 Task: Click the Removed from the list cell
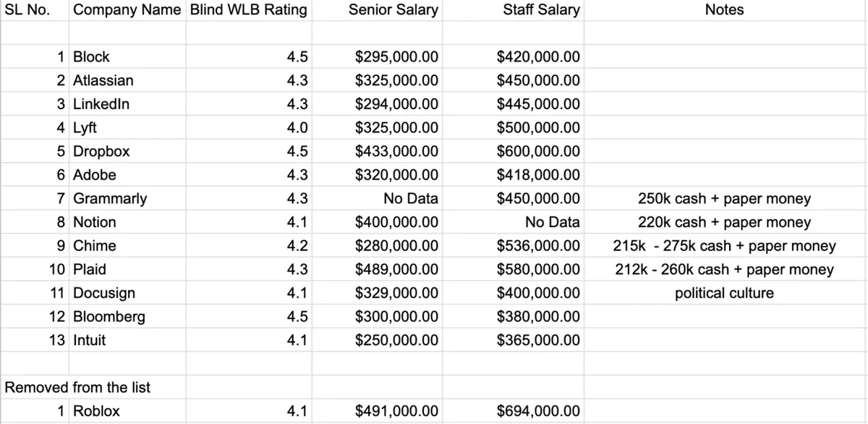[78, 387]
